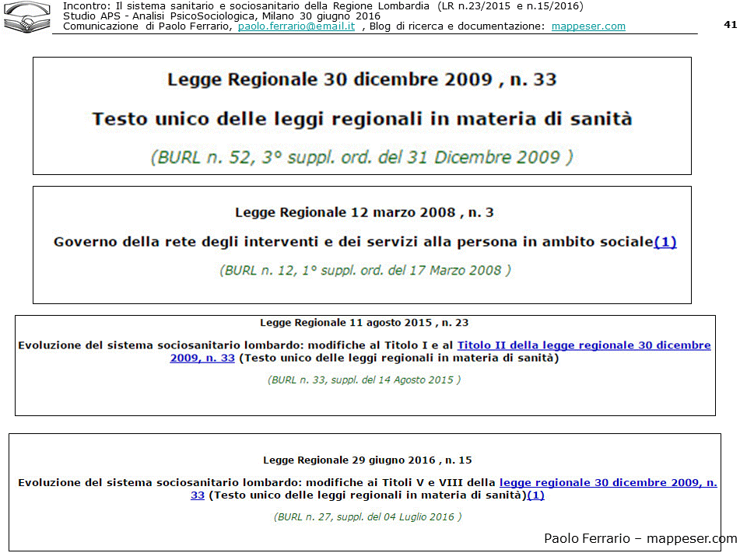Click the "Governo della rete degli interventi" title

tap(352, 242)
